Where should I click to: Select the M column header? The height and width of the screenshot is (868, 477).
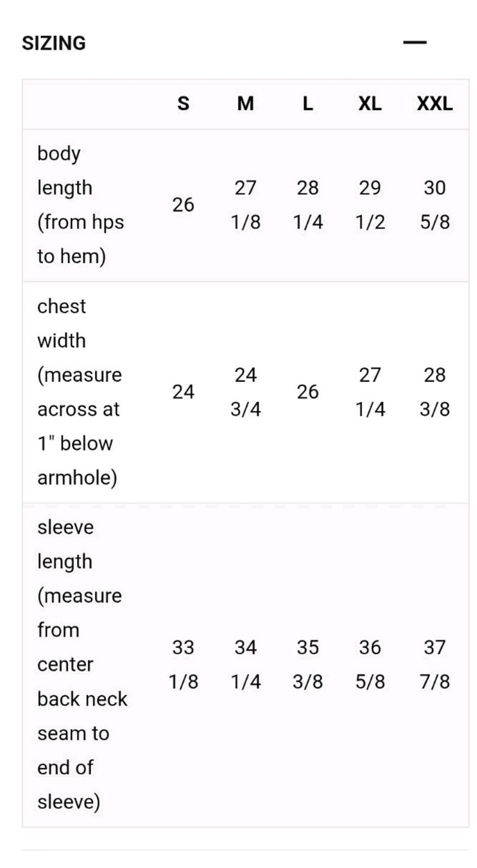coord(245,103)
